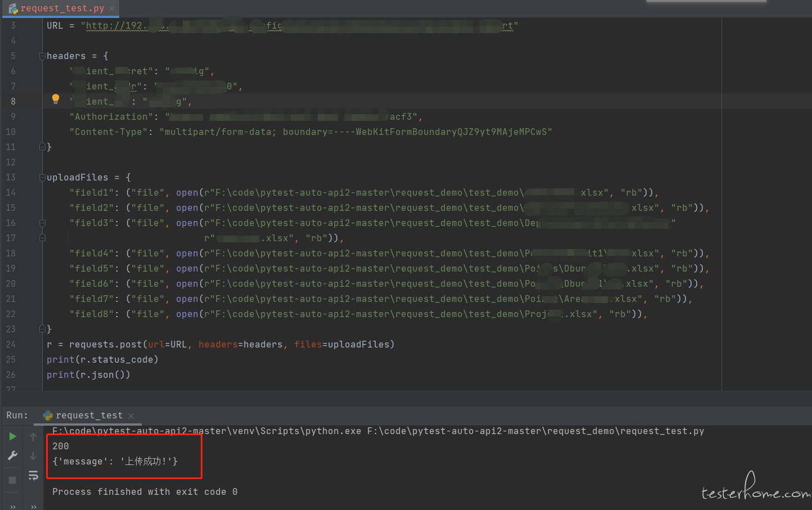Toggle soft-wrap in the run console
This screenshot has width=812, height=510.
point(33,476)
